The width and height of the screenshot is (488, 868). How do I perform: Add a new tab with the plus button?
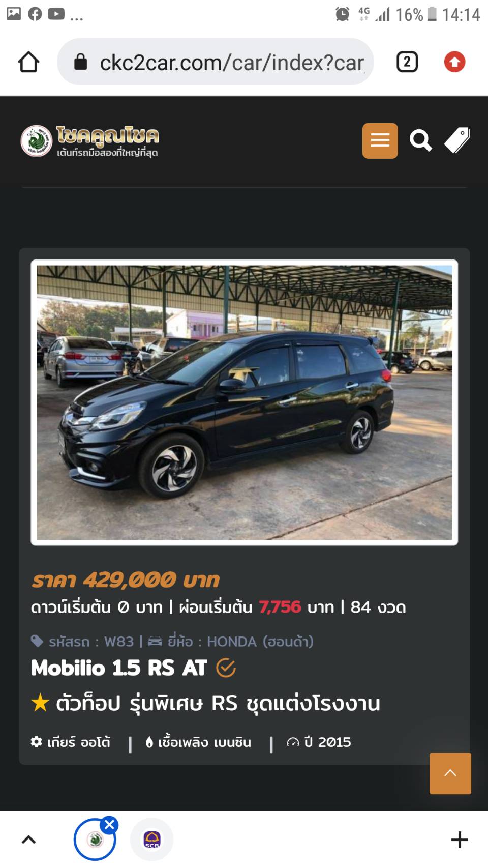coord(460,840)
